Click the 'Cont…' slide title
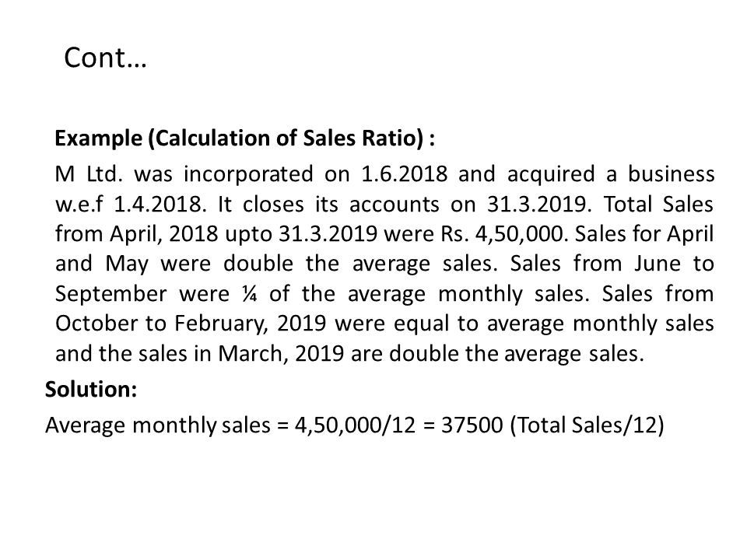The width and height of the screenshot is (747, 560). [105, 58]
